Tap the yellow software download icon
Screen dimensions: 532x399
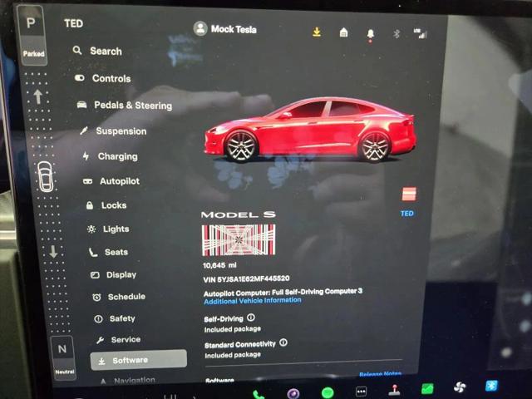point(317,32)
